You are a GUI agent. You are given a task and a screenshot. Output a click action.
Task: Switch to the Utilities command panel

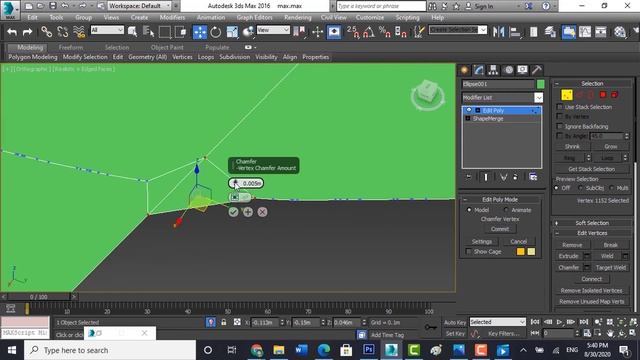pyautogui.click(x=537, y=70)
